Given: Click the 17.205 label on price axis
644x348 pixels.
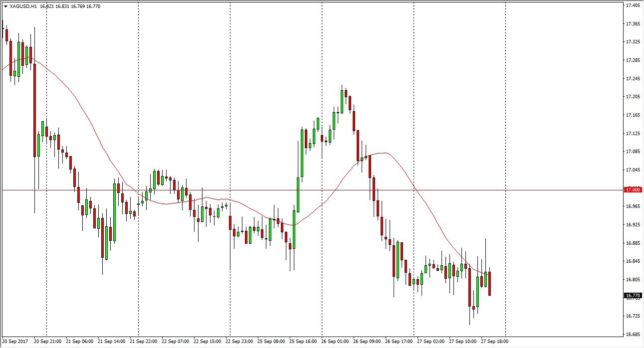Looking at the screenshot, I should pyautogui.click(x=633, y=97).
